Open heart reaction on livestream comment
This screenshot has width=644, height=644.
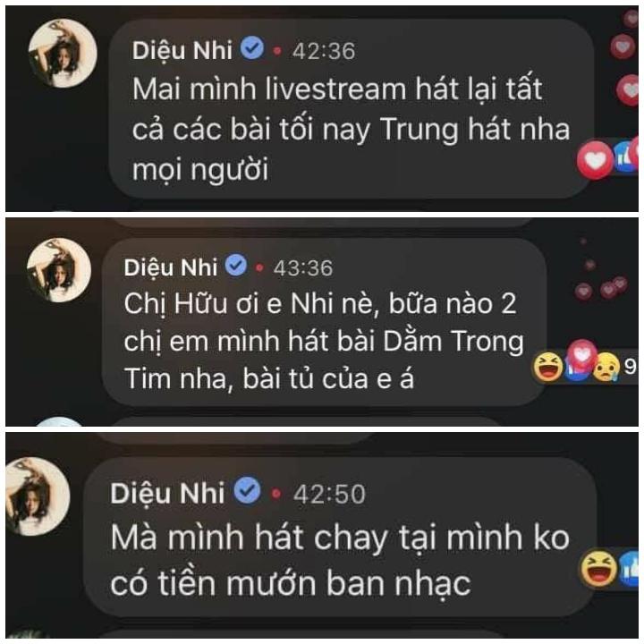coord(594,160)
